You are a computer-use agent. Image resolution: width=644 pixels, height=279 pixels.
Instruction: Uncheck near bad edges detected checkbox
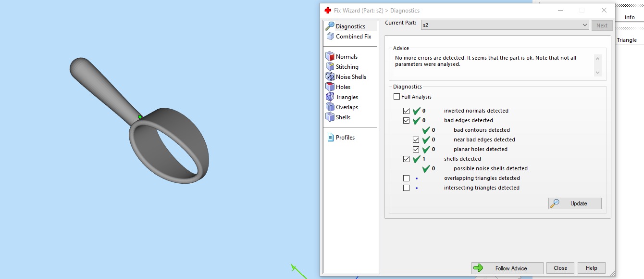[x=416, y=139]
